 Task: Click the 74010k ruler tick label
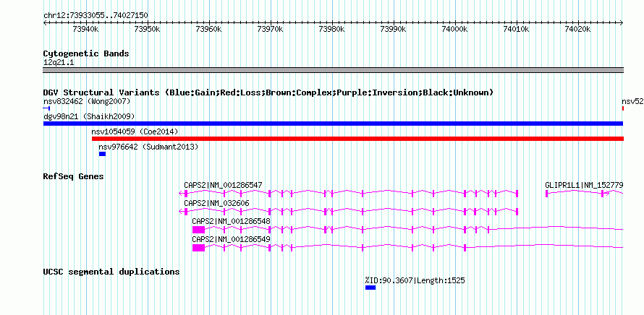517,29
